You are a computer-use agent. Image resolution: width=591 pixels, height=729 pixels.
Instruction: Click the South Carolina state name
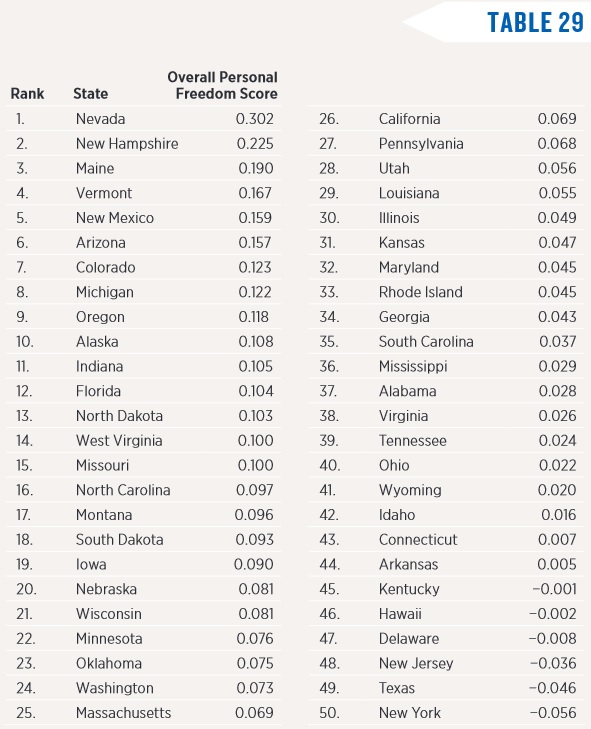(x=426, y=342)
